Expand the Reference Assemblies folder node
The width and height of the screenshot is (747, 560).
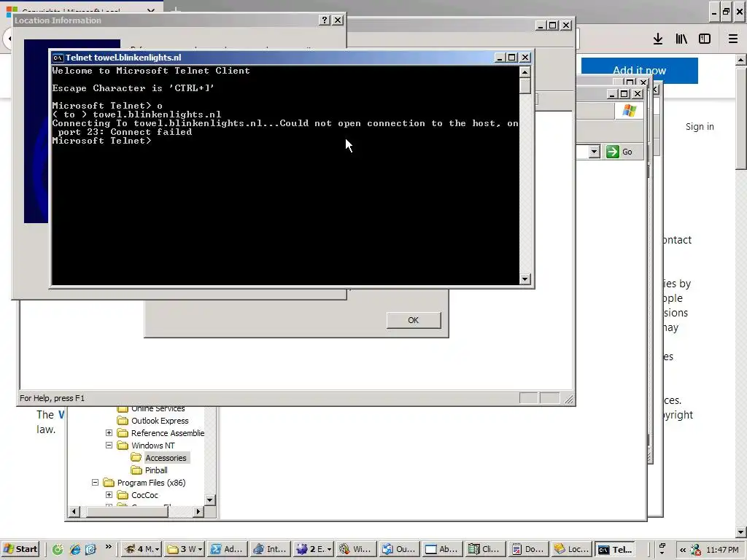109,433
